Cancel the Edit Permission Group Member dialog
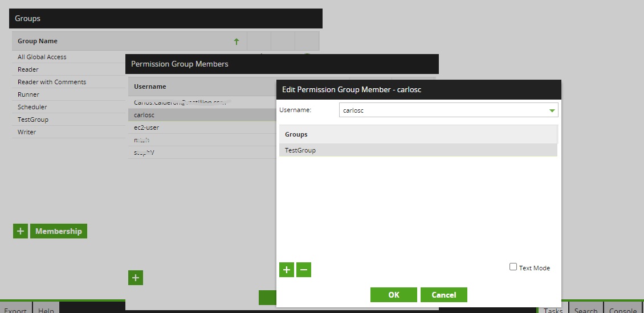 tap(443, 295)
